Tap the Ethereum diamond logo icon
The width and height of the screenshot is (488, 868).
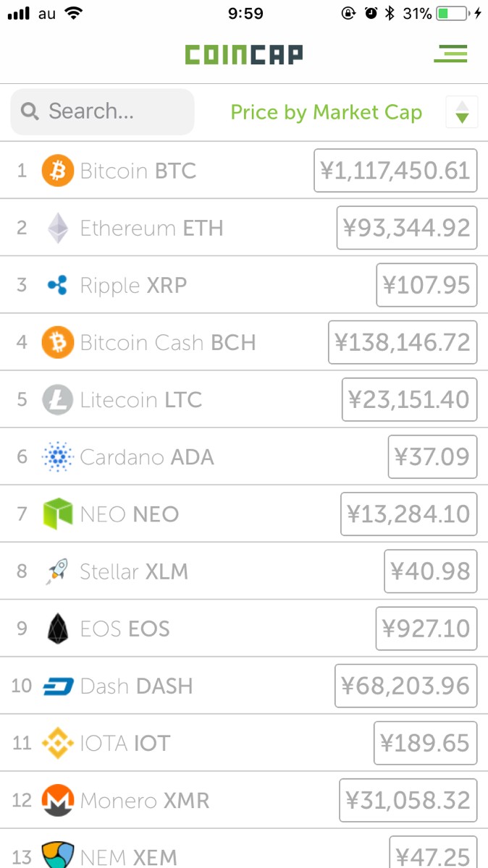[58, 228]
